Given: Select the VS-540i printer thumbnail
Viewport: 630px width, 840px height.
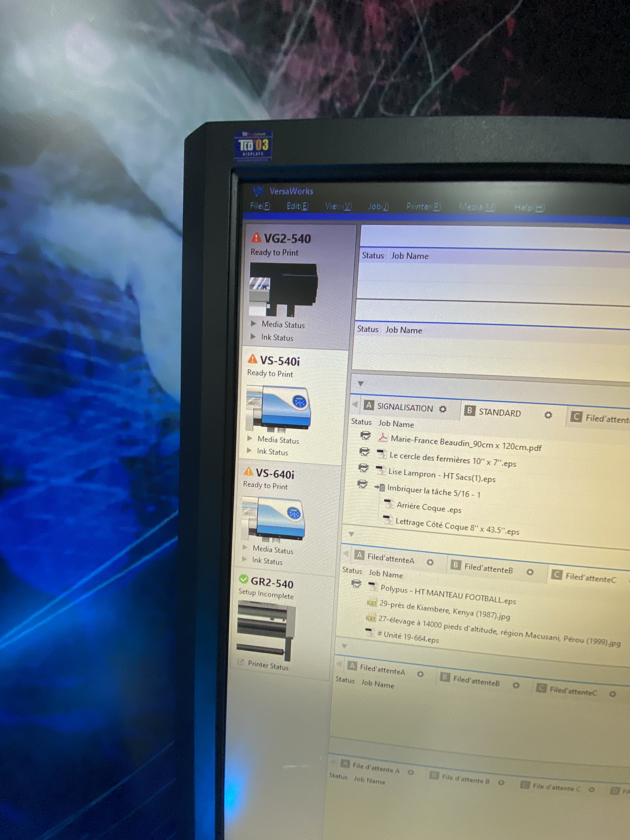Looking at the screenshot, I should (278, 409).
